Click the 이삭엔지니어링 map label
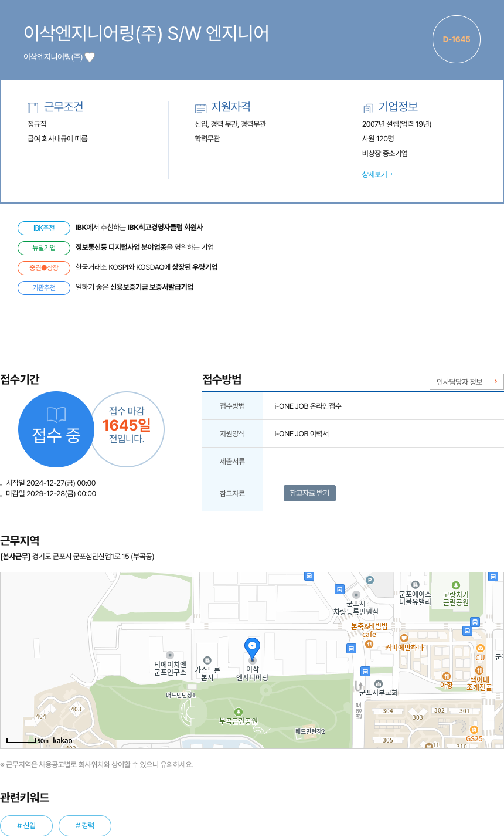 252,673
